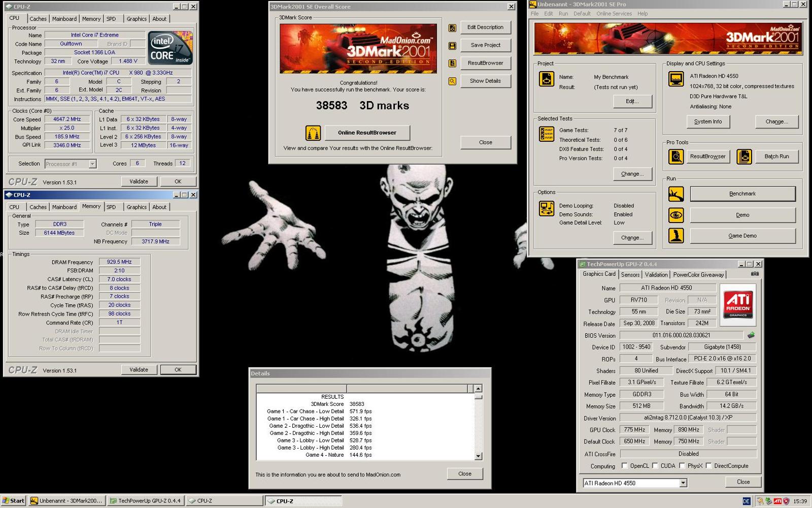
Task: Enable the CUDA checkbox in GPU-Z
Action: coord(655,466)
